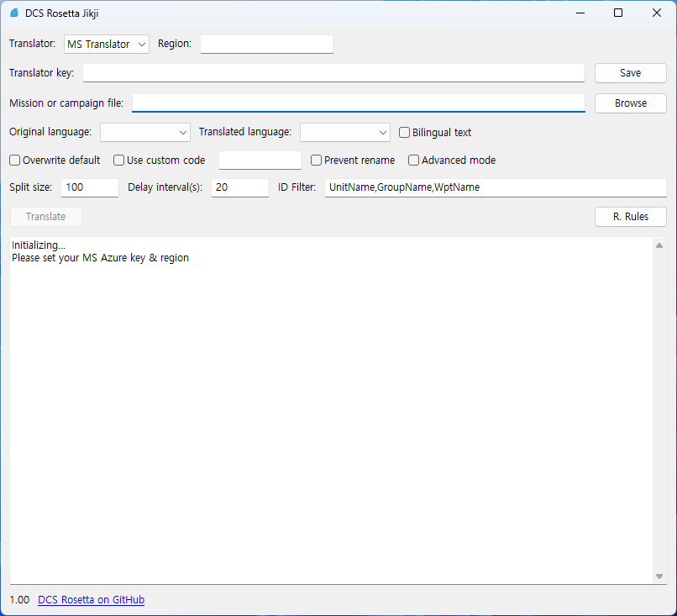Click the ID Filter field
Image resolution: width=677 pixels, height=616 pixels.
pyautogui.click(x=496, y=187)
